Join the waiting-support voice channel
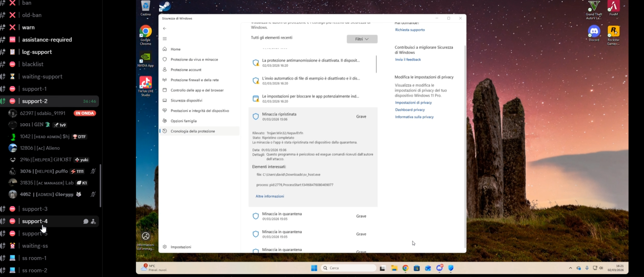Viewport: 644px width, 277px height. click(49, 76)
